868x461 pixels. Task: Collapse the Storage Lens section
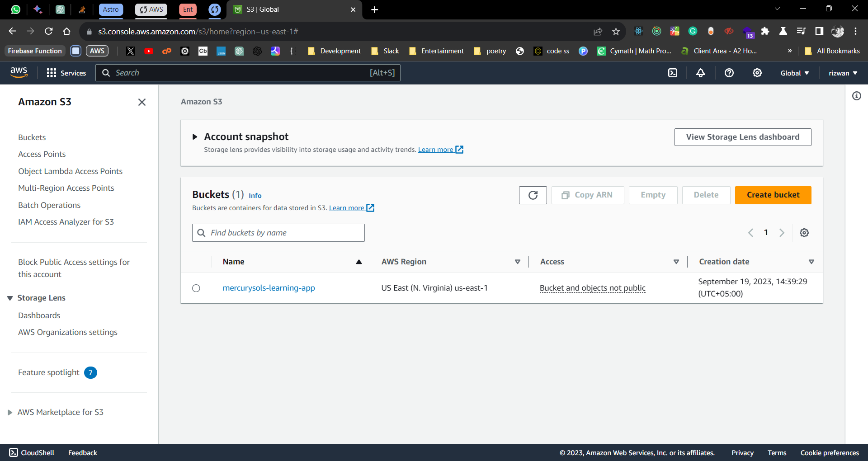[x=10, y=298]
